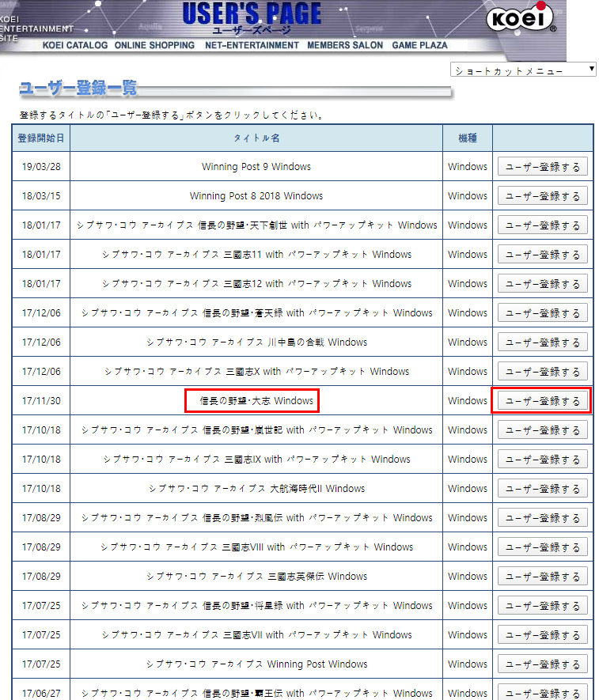The width and height of the screenshot is (599, 700).
Task: Register 三國志IX with パワーアップキット
Action: click(x=543, y=460)
